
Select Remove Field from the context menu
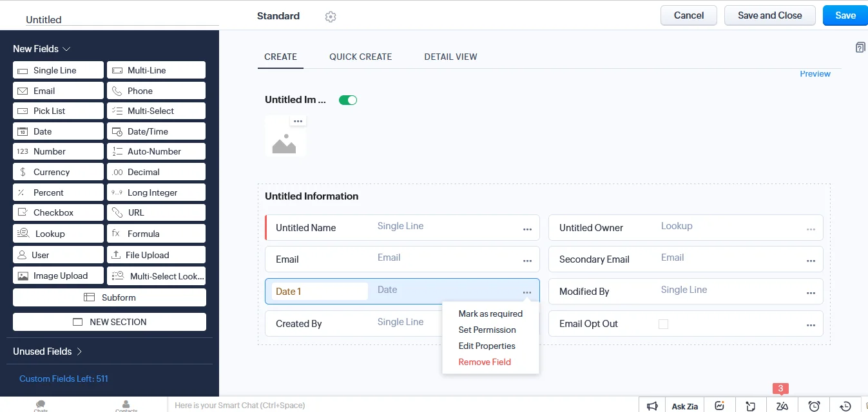pyautogui.click(x=484, y=362)
